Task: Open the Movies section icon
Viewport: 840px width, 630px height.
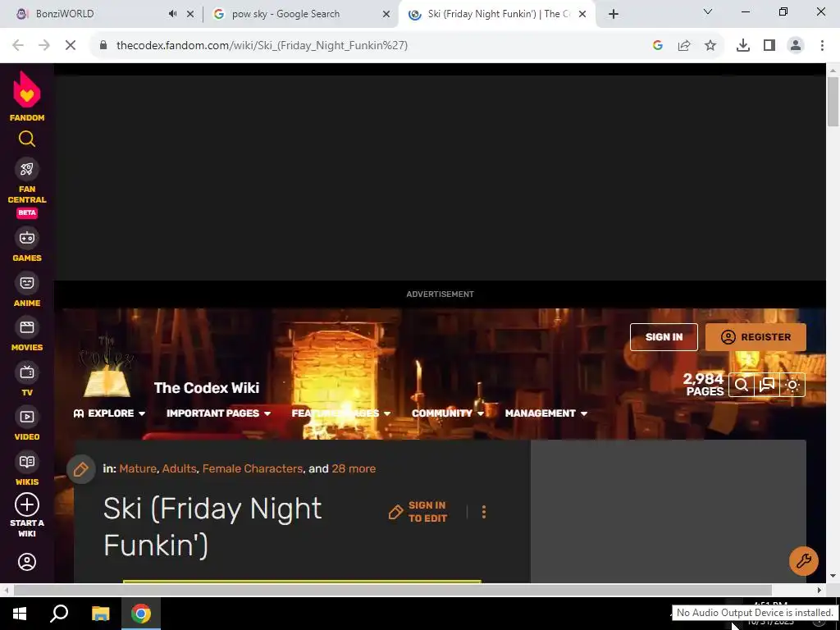Action: (27, 327)
